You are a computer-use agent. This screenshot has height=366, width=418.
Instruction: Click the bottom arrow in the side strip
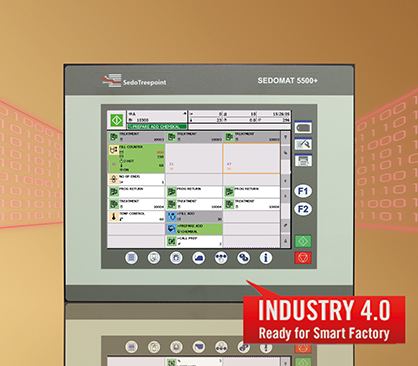point(285,241)
